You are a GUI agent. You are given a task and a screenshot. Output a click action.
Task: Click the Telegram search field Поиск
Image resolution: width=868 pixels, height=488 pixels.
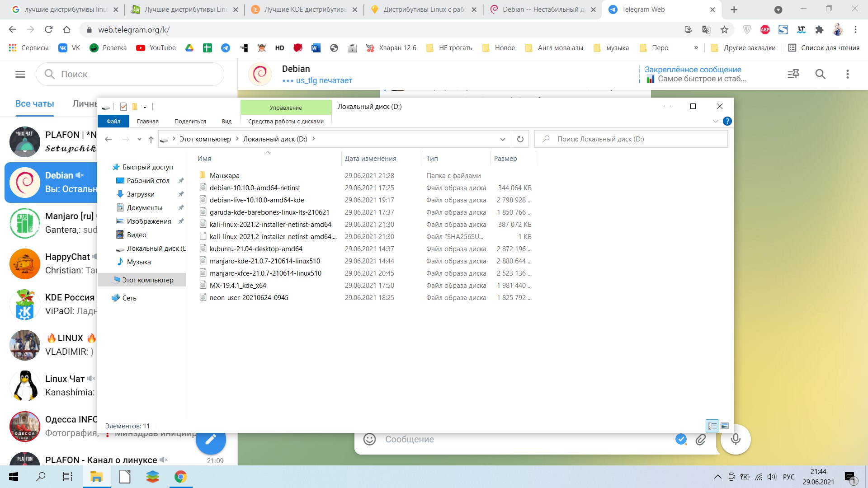[130, 74]
